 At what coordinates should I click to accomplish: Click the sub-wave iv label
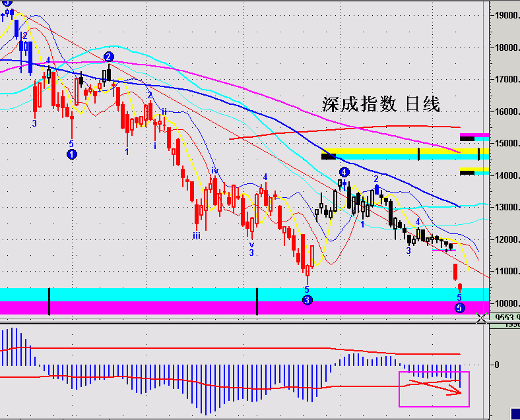tap(215, 171)
